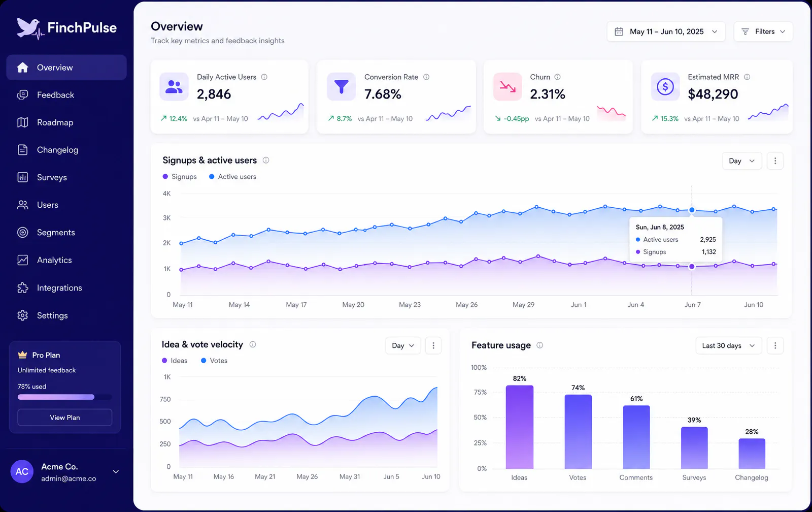Click the Pro Plan crown icon

coord(22,355)
